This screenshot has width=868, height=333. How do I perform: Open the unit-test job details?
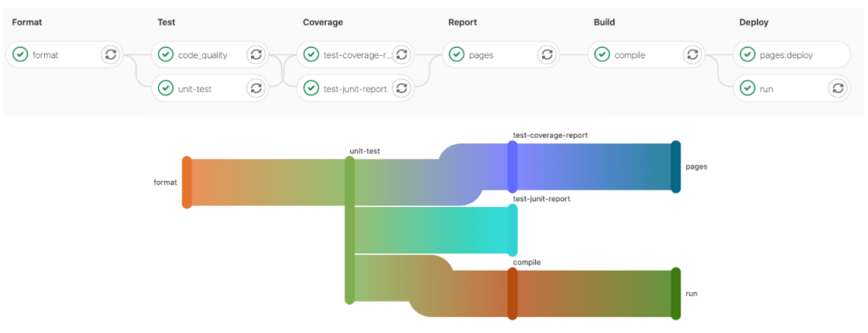coord(194,89)
